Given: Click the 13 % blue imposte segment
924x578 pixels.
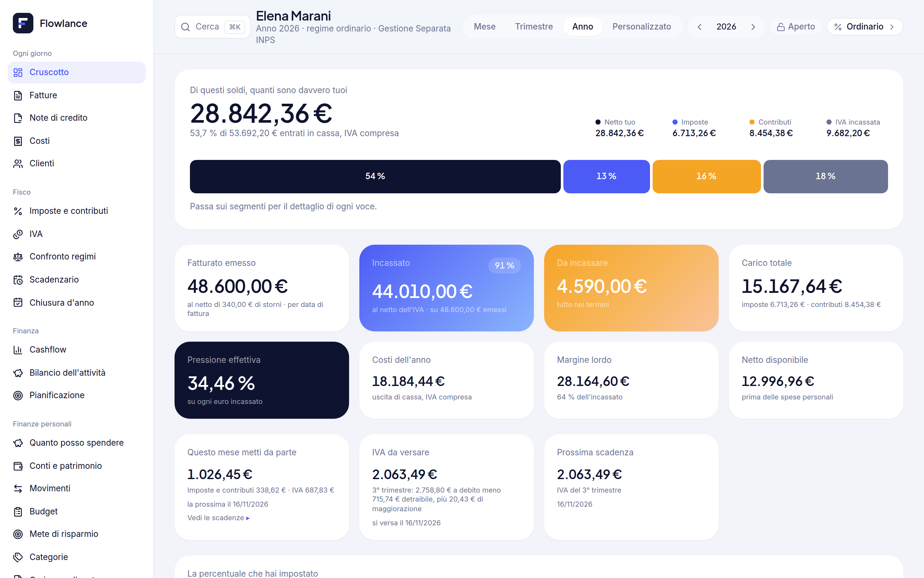Looking at the screenshot, I should 606,177.
